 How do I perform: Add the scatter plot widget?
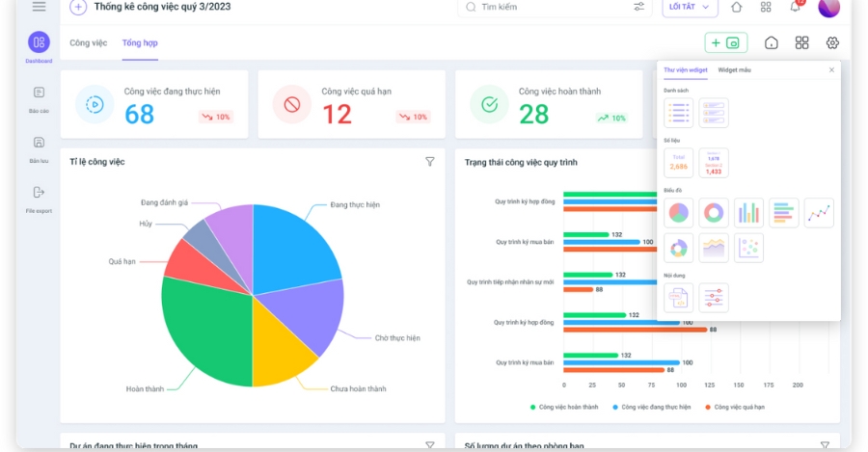[x=748, y=248]
